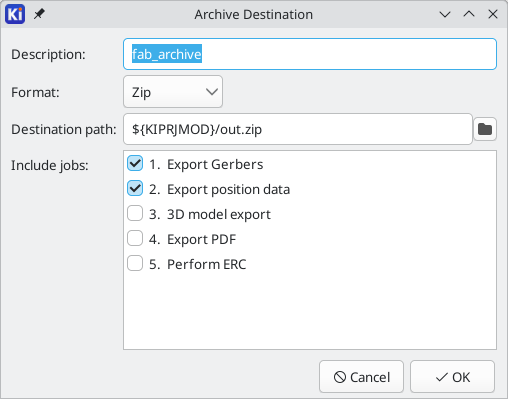This screenshot has width=508, height=399.
Task: Close the Archive Destination dialog
Action: 493,14
